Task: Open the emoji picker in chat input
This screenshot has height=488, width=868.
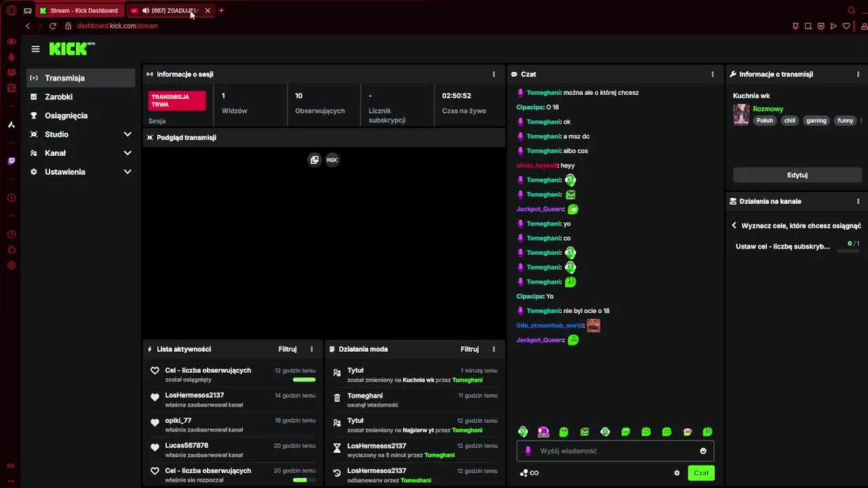Action: (x=703, y=451)
